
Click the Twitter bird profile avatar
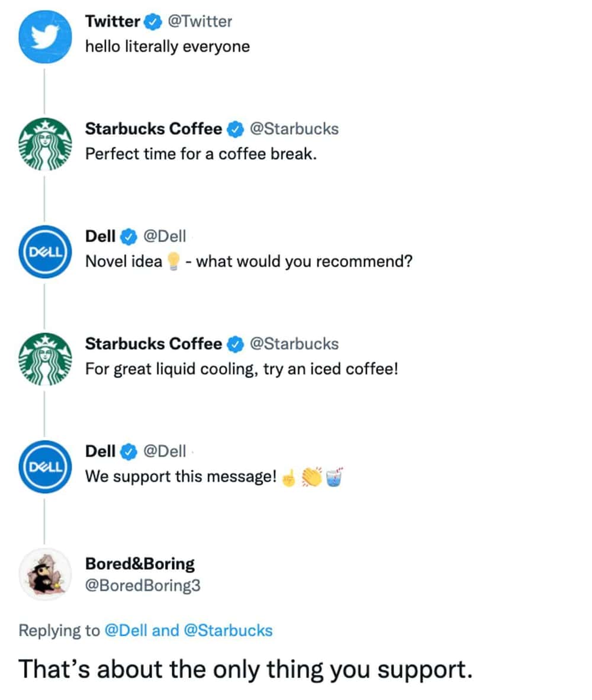pos(45,37)
